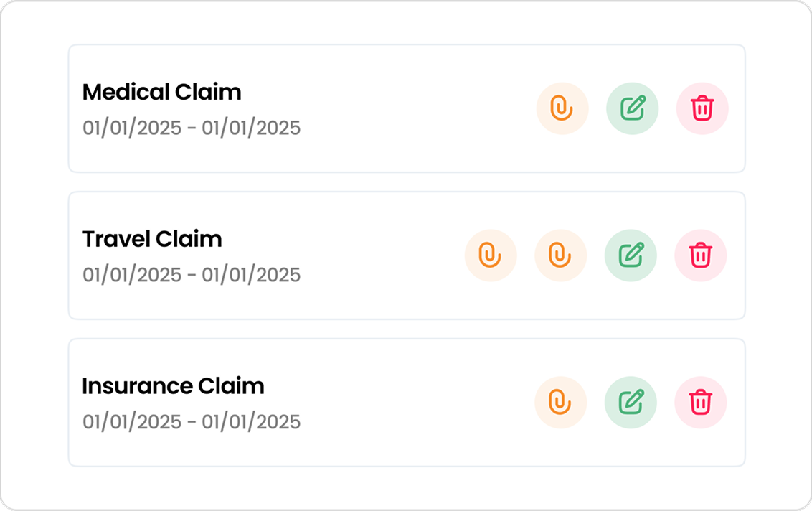Delete the Travel Claim with trash icon
Screen dimensions: 812x511
(701, 255)
